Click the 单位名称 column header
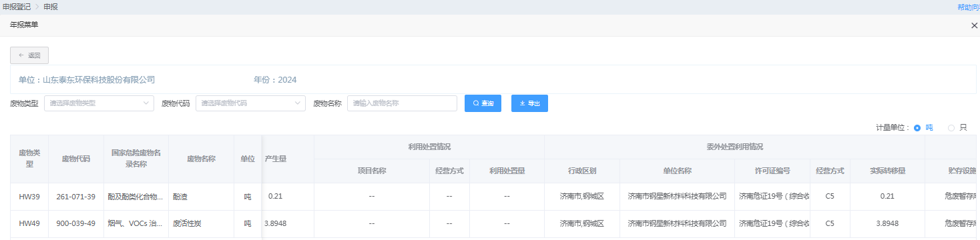The image size is (980, 240). click(x=677, y=171)
